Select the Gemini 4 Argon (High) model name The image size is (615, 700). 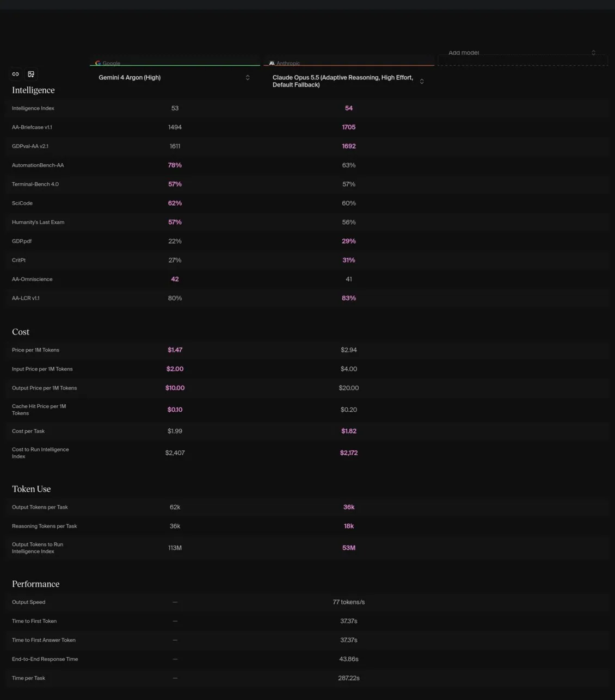(x=130, y=78)
